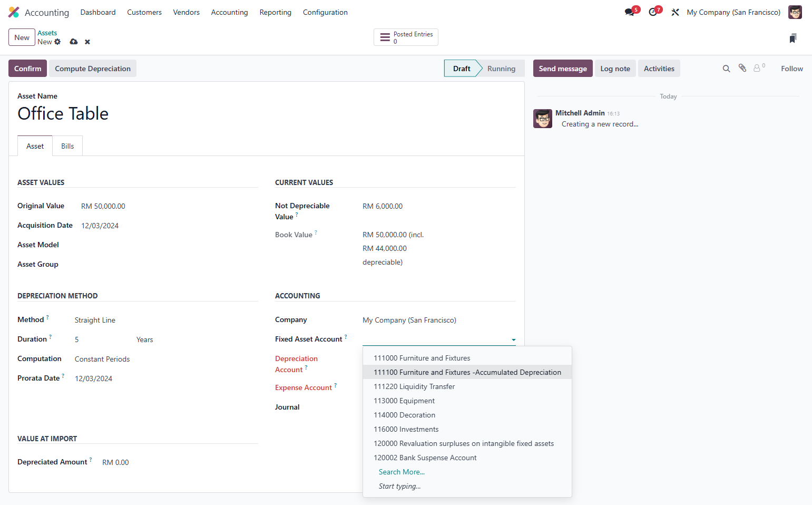Open the Customers menu
Screen dimensions: 812x505
[x=144, y=12]
